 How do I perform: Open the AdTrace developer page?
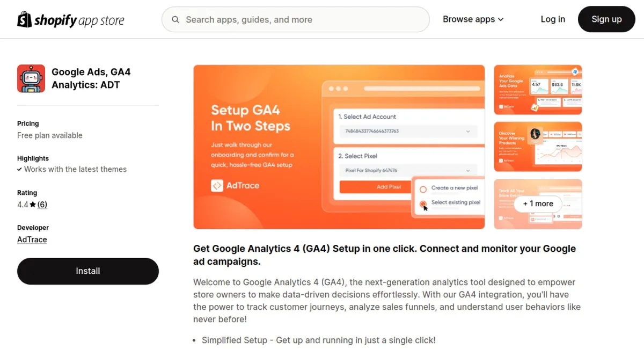click(x=32, y=239)
